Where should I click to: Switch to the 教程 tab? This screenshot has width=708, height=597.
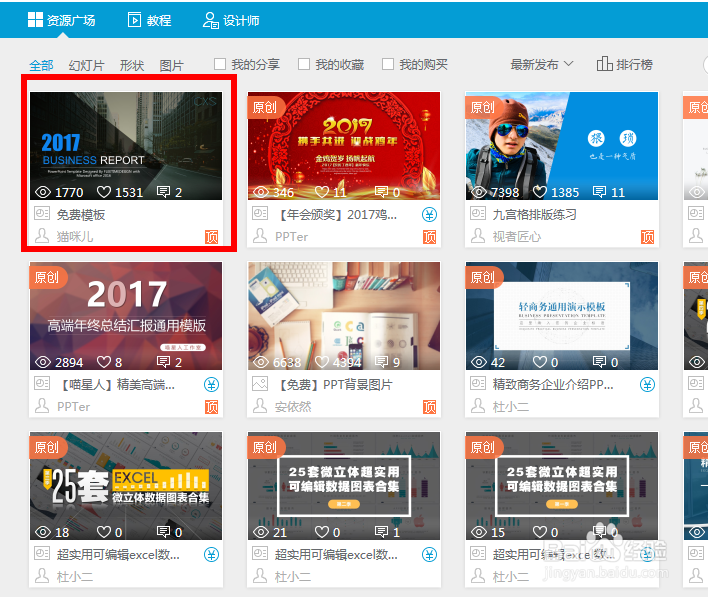click(149, 20)
